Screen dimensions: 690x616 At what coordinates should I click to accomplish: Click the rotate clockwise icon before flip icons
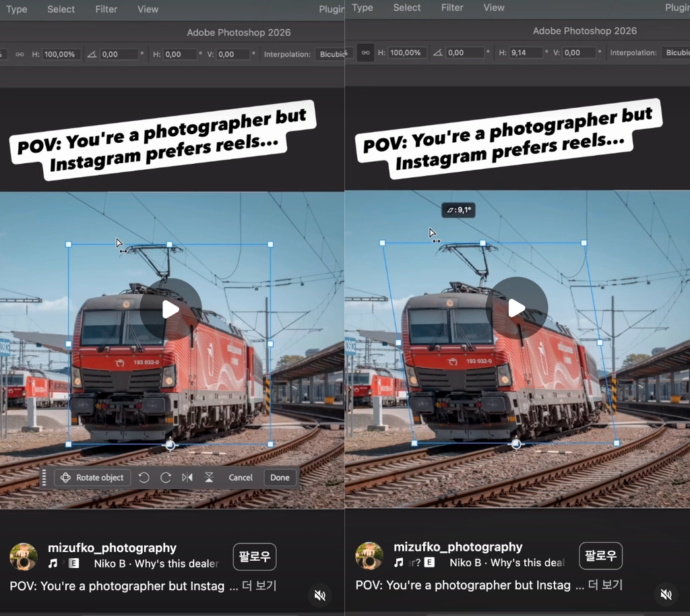tap(166, 477)
